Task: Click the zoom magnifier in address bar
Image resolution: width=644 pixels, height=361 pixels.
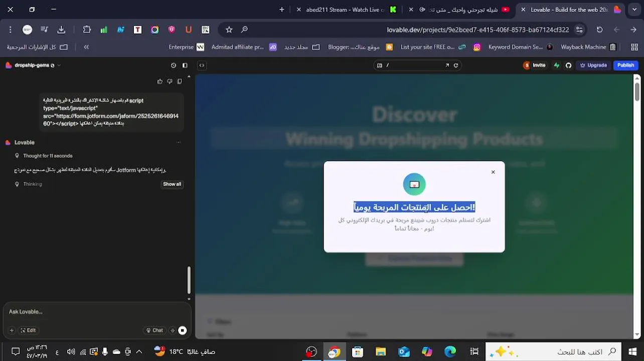Action: point(245,30)
